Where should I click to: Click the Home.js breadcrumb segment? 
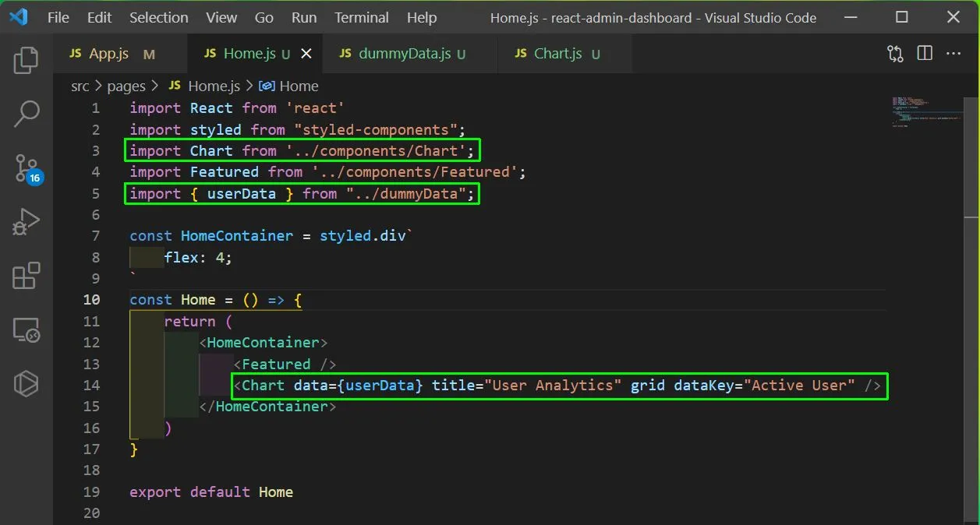(x=204, y=86)
